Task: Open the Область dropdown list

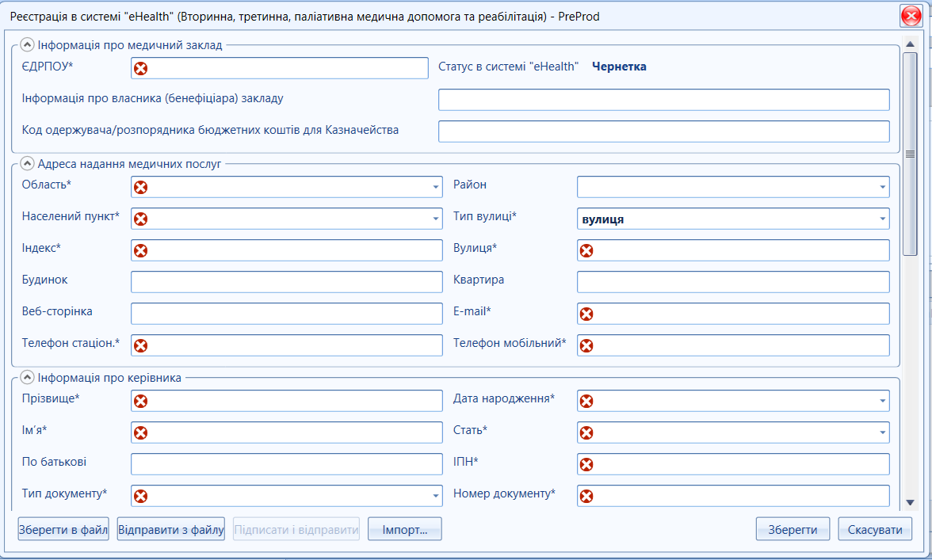Action: [436, 187]
